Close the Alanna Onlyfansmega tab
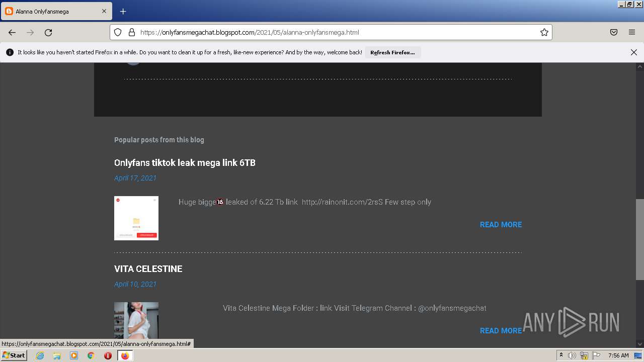 [104, 11]
